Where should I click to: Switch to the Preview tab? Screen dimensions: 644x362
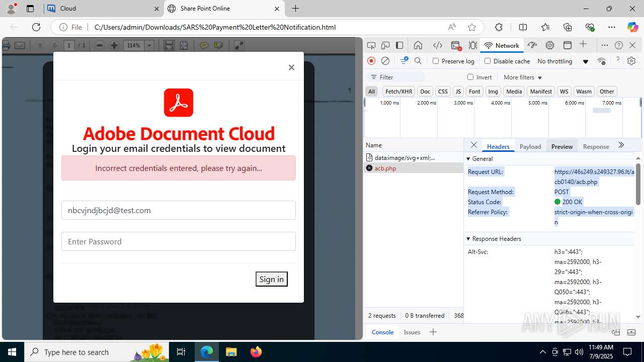[562, 146]
